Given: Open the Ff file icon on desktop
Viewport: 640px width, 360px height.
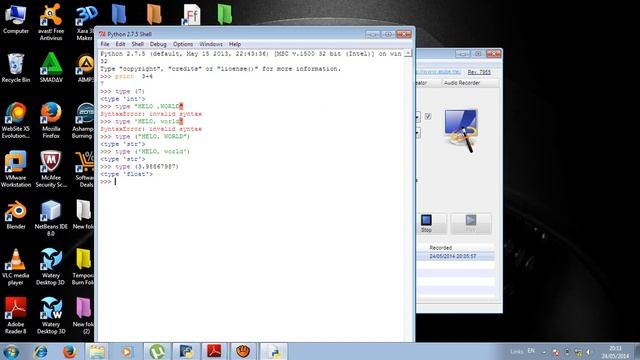Looking at the screenshot, I should click(191, 15).
